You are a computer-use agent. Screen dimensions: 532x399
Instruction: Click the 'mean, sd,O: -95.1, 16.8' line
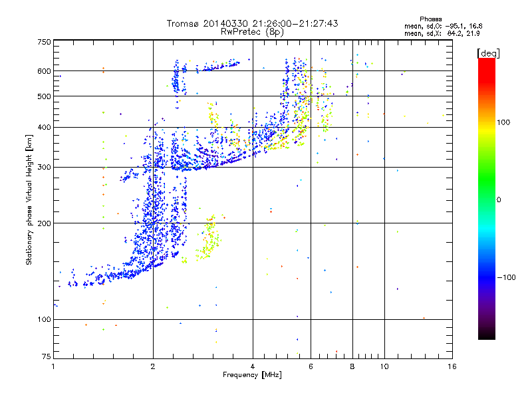[443, 27]
